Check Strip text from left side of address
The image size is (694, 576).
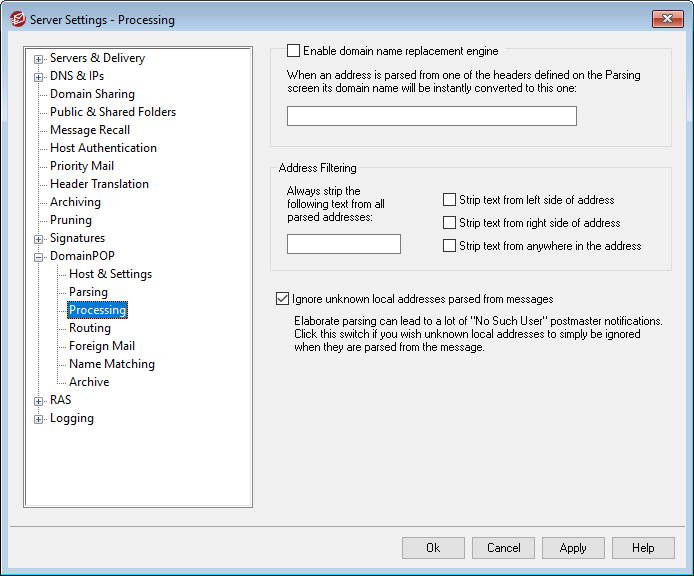(450, 200)
